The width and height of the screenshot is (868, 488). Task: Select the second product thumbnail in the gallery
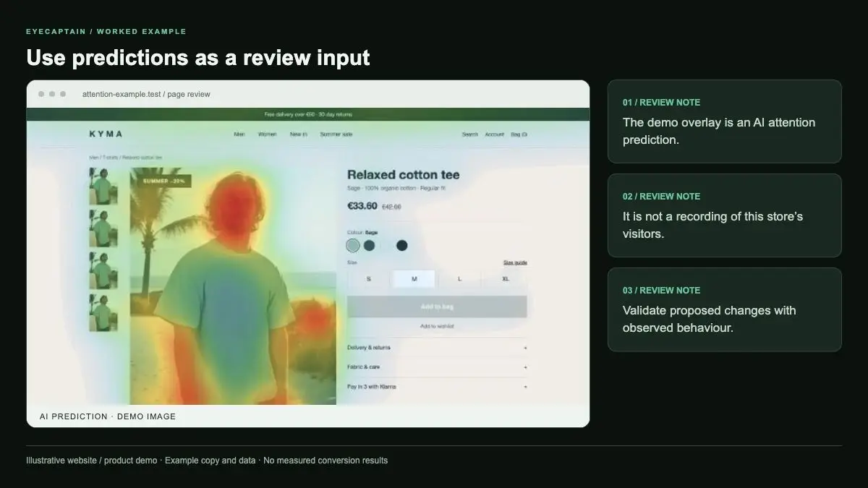103,228
